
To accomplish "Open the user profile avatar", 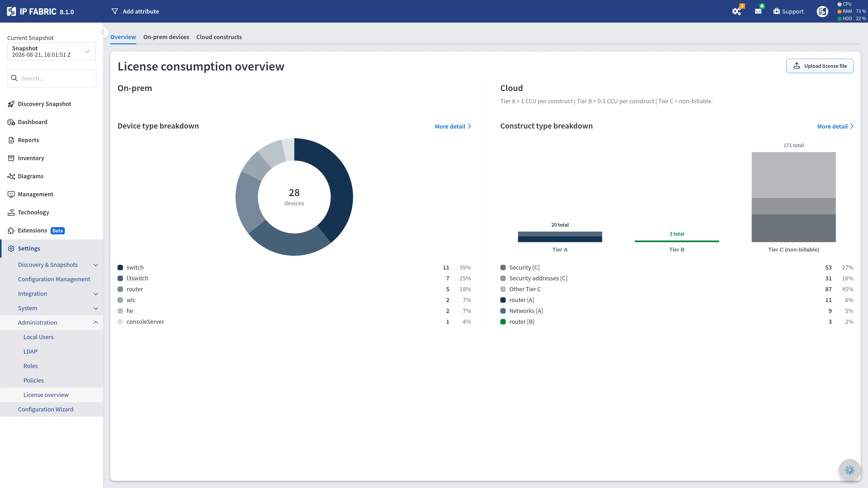I will point(822,12).
